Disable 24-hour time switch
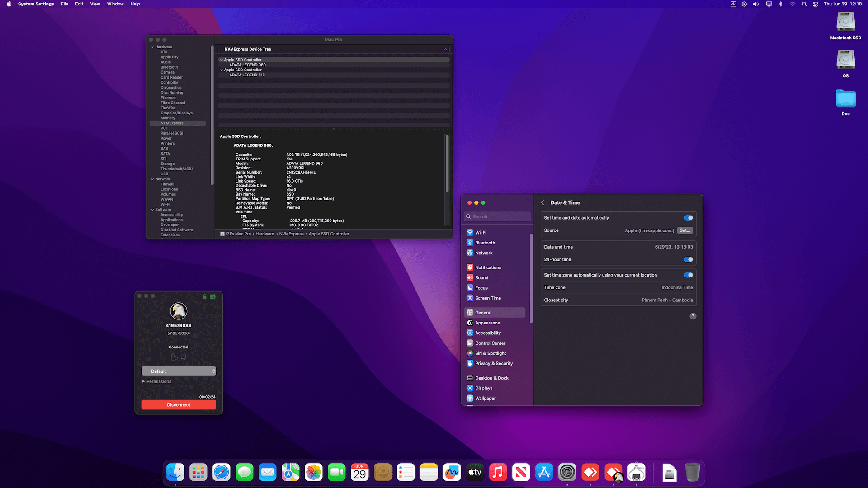The image size is (868, 488). tap(688, 259)
